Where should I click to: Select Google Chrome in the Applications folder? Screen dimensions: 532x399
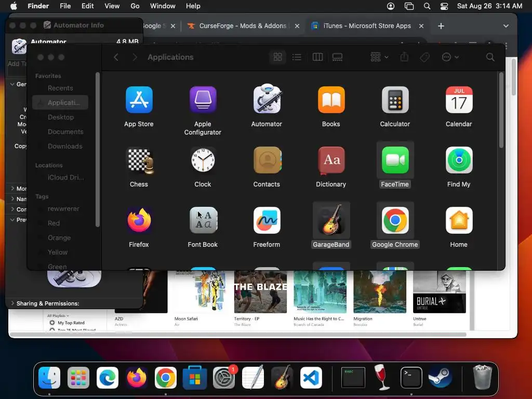395,220
